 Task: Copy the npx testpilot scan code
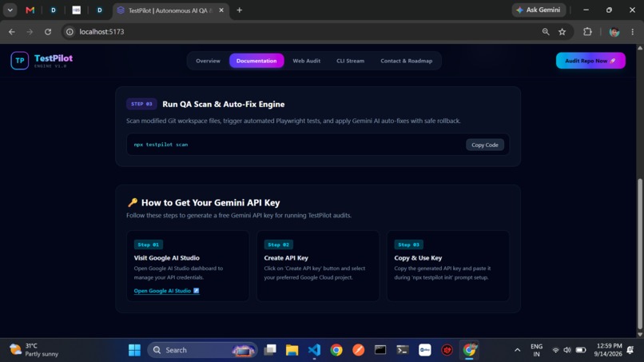point(485,145)
